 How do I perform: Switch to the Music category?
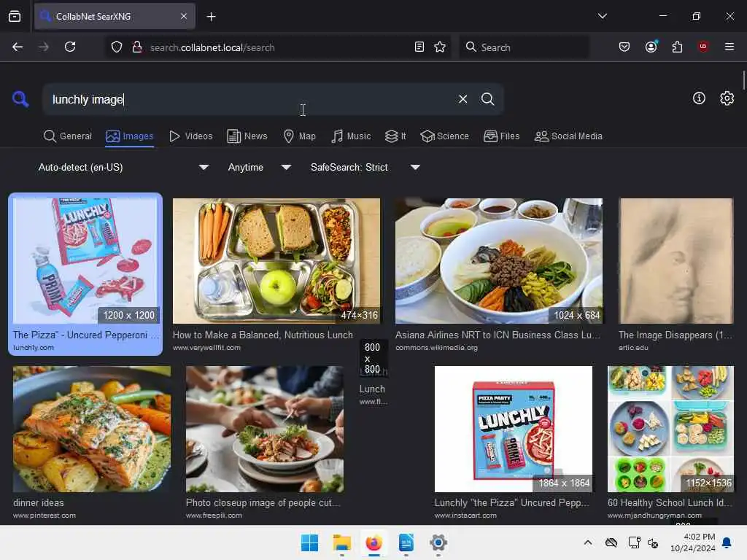coord(351,136)
